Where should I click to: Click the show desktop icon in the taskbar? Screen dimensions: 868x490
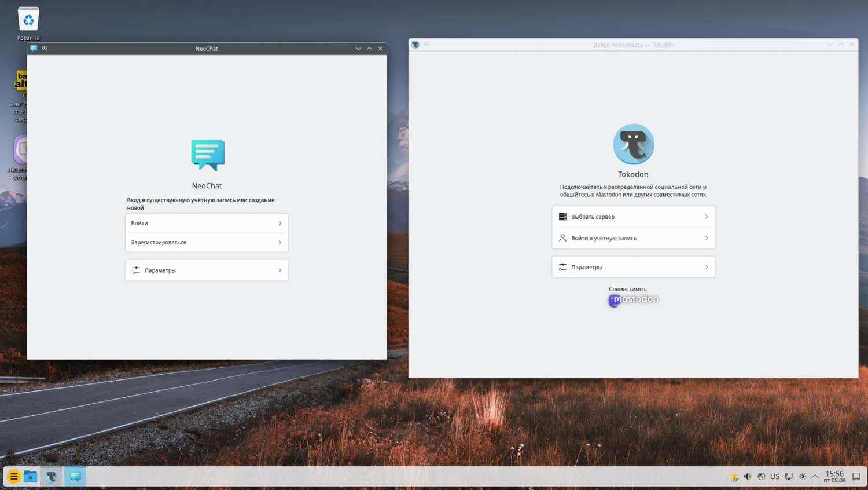coord(856,477)
